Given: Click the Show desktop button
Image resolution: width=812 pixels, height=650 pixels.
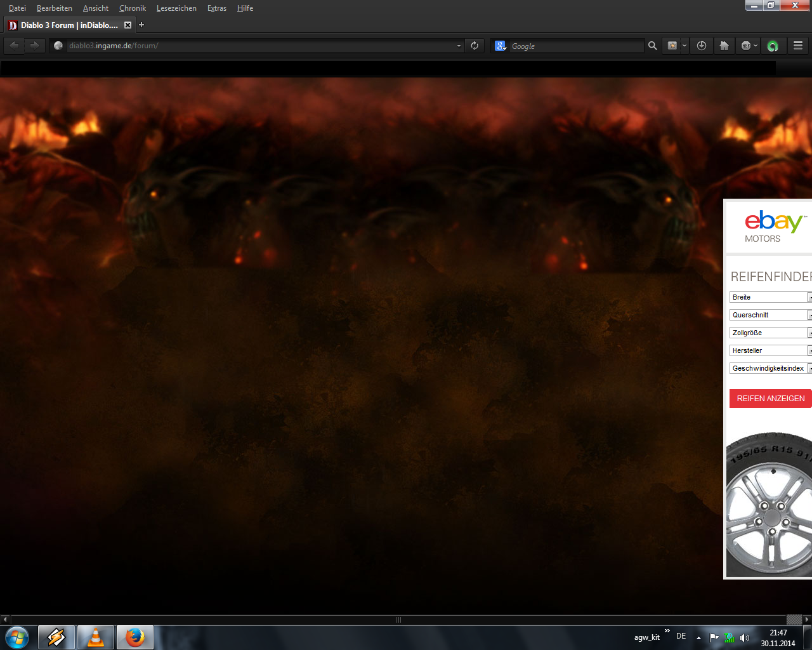Looking at the screenshot, I should coord(808,637).
